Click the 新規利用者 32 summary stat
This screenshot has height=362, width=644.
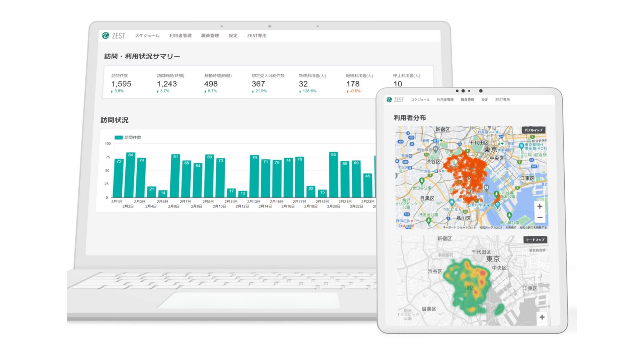tap(303, 84)
